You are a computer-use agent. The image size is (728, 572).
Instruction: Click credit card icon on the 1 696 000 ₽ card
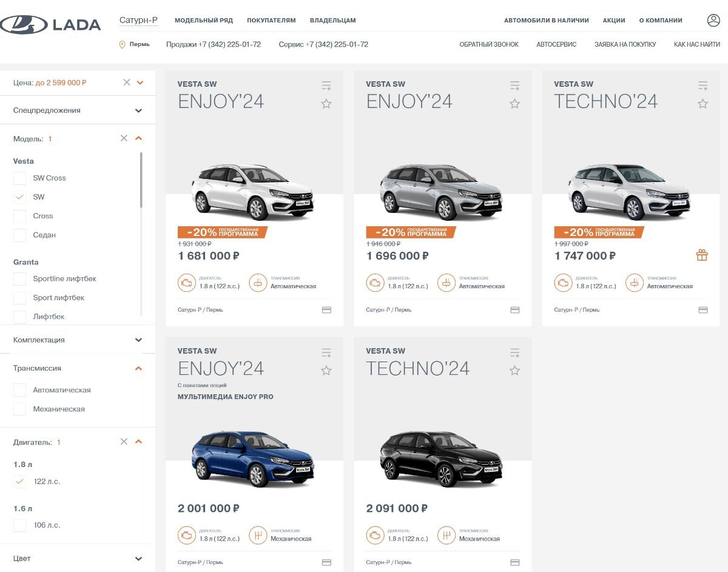(515, 310)
